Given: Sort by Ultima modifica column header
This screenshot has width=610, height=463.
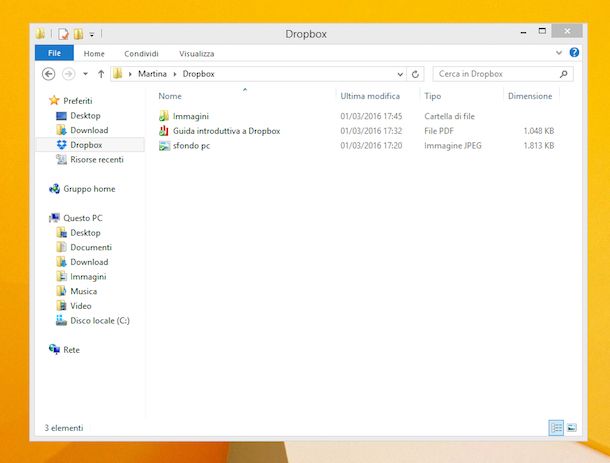Looking at the screenshot, I should (370, 96).
